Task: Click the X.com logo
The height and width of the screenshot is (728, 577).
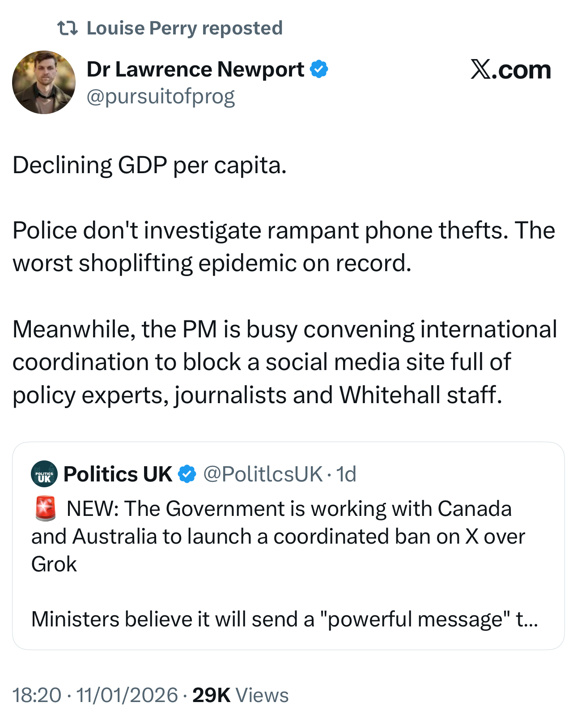Action: tap(510, 70)
